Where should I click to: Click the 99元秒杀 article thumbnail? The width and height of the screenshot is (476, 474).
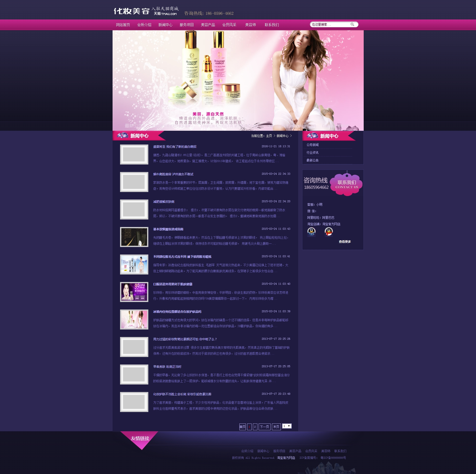(134, 292)
